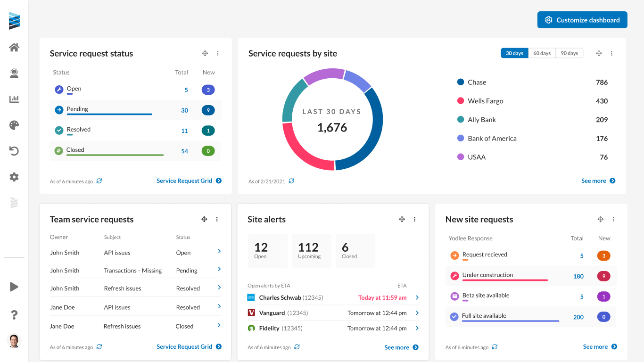Open kebab menu on Team service requests card
Image resolution: width=644 pixels, height=362 pixels.
pyautogui.click(x=217, y=219)
